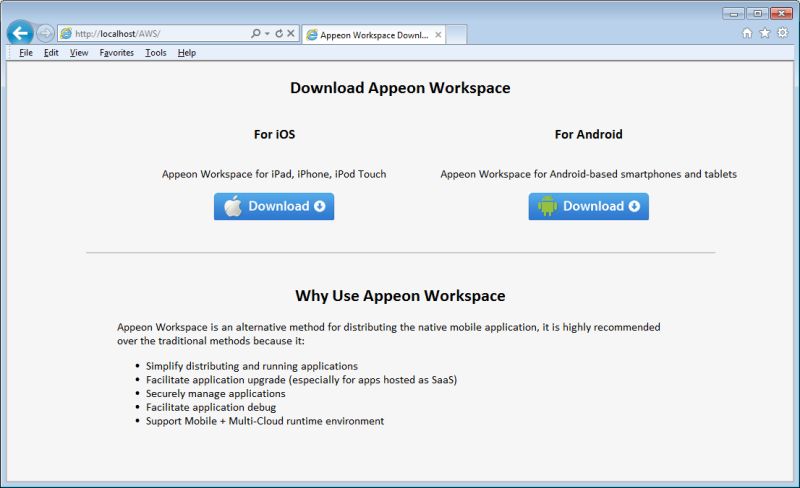Viewport: 800px width, 488px height.
Task: Open the Edit menu
Action: (51, 53)
